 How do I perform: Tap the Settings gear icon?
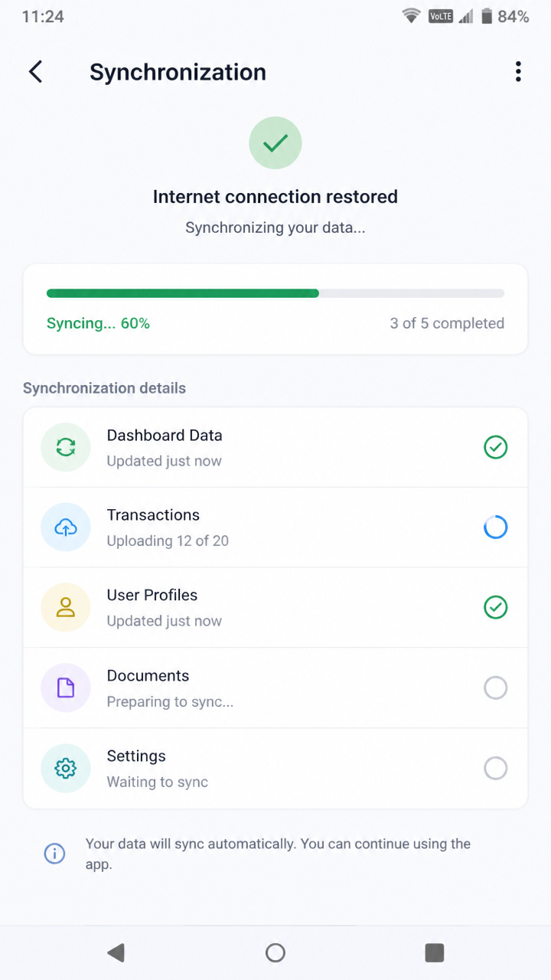click(x=66, y=768)
